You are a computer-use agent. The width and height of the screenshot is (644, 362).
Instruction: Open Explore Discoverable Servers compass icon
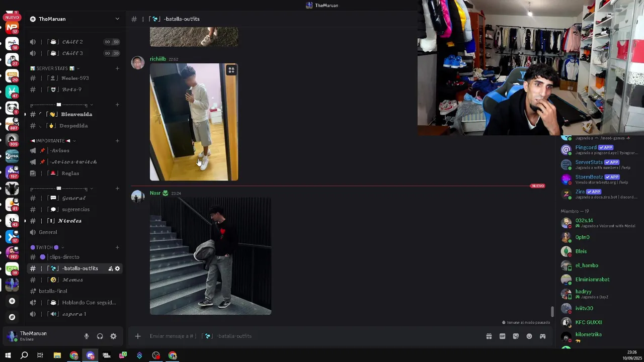12,317
